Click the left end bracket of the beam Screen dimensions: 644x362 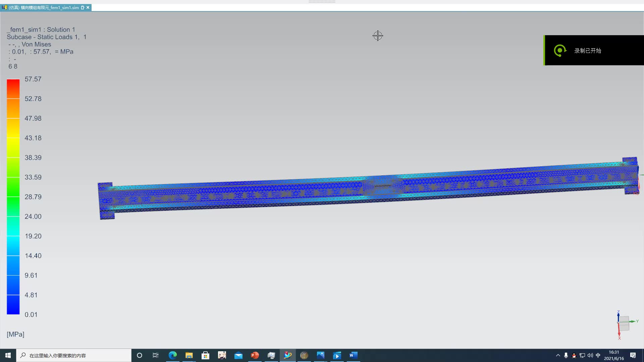pyautogui.click(x=106, y=201)
